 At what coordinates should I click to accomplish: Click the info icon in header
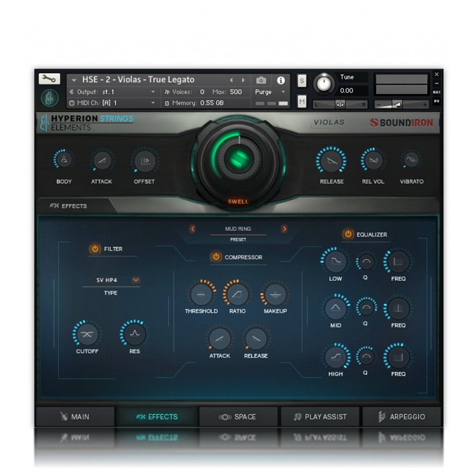[281, 80]
